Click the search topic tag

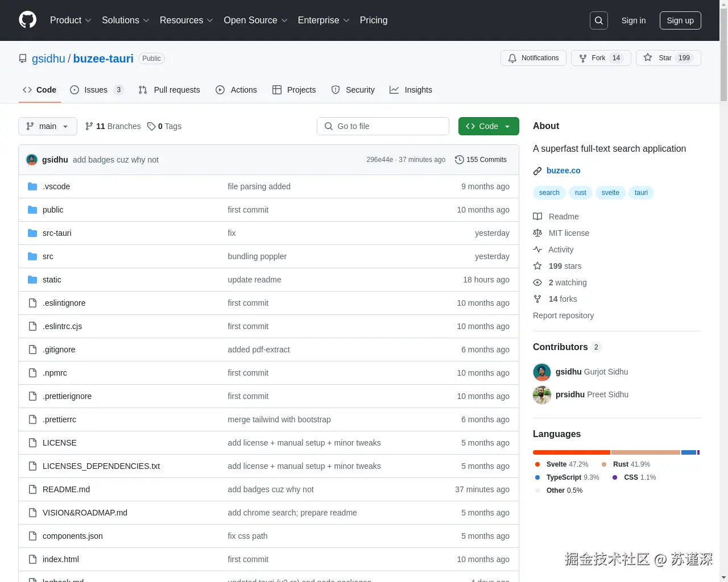tap(549, 193)
